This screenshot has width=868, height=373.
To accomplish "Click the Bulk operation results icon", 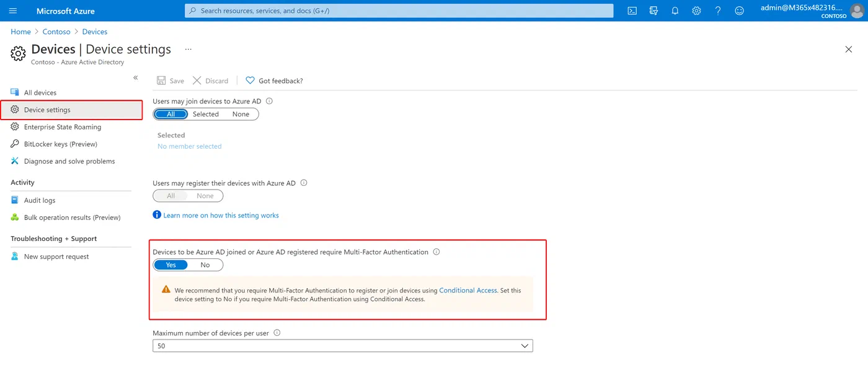I will click(15, 217).
